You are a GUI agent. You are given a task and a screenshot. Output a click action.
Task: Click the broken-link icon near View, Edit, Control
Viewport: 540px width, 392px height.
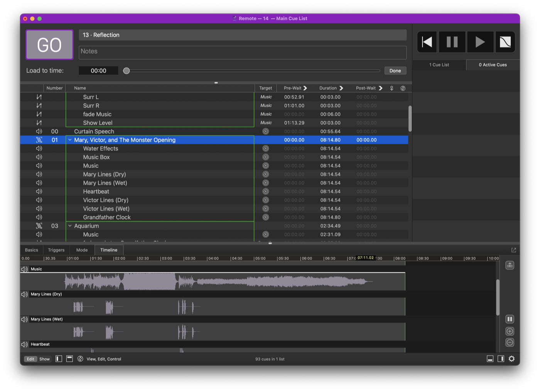pyautogui.click(x=80, y=358)
